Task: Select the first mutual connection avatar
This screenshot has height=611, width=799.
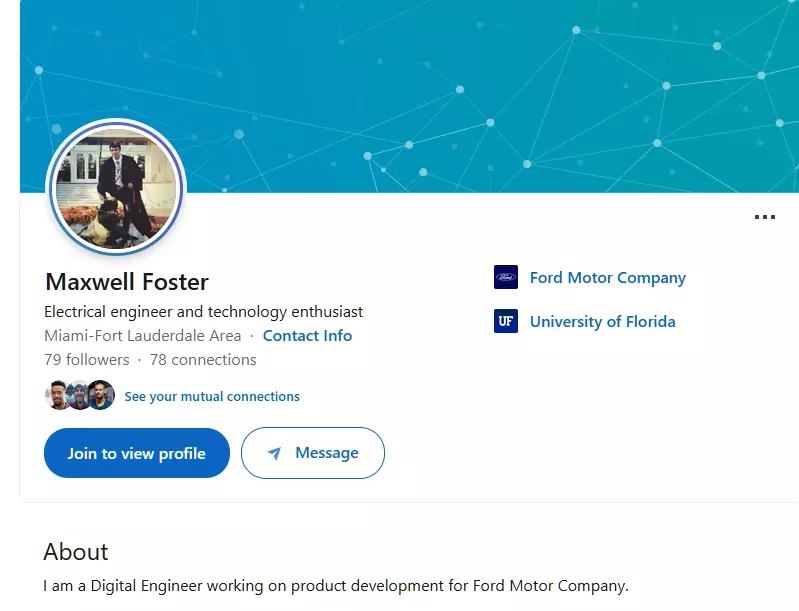Action: (x=59, y=396)
